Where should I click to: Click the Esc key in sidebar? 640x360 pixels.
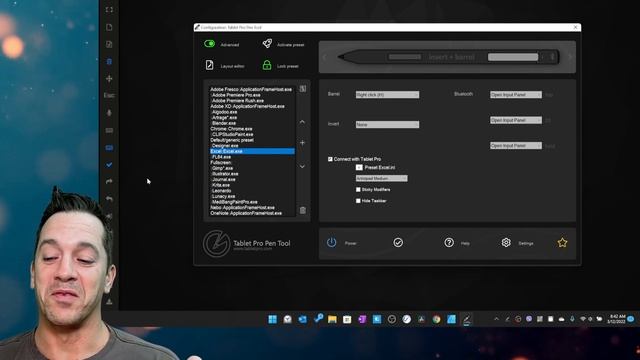109,95
